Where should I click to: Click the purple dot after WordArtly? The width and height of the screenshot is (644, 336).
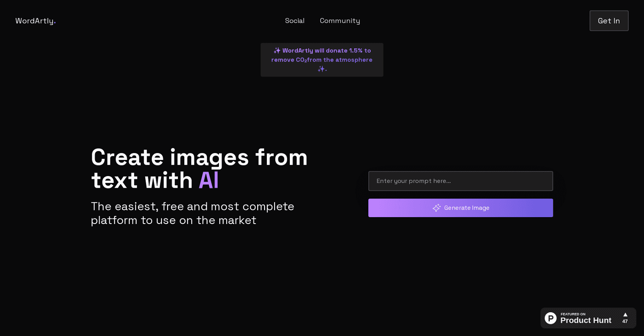tap(55, 23)
